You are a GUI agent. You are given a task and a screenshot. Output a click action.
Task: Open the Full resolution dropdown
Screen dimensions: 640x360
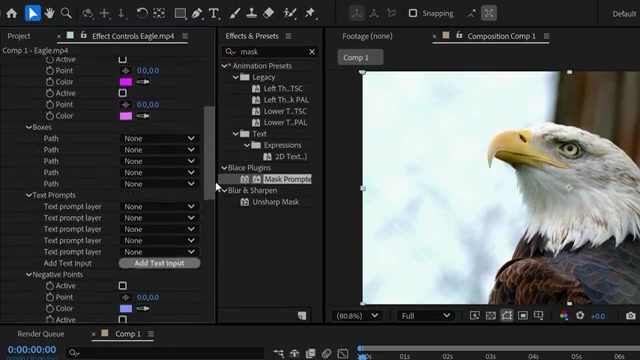(425, 316)
